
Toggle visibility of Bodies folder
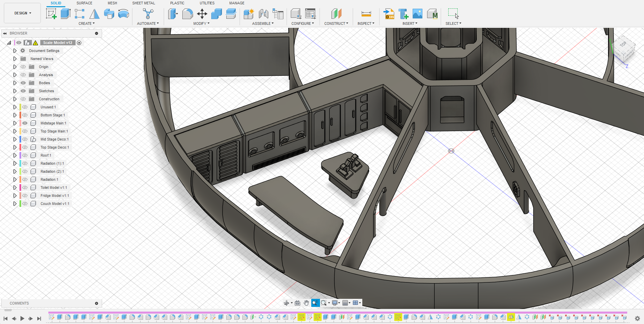click(23, 83)
